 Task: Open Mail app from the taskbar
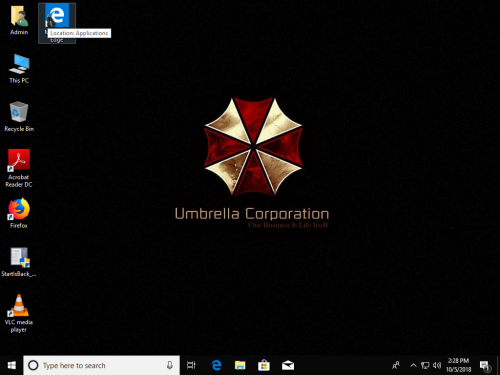288,365
